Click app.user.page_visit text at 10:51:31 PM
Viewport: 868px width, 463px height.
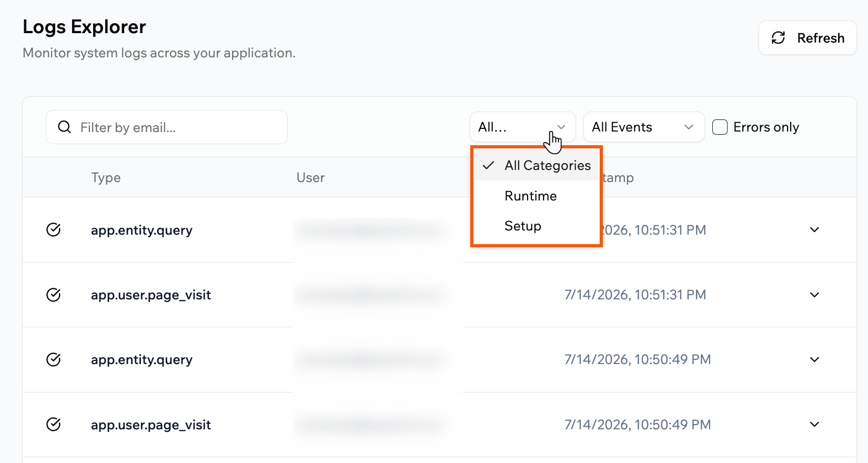[151, 295]
